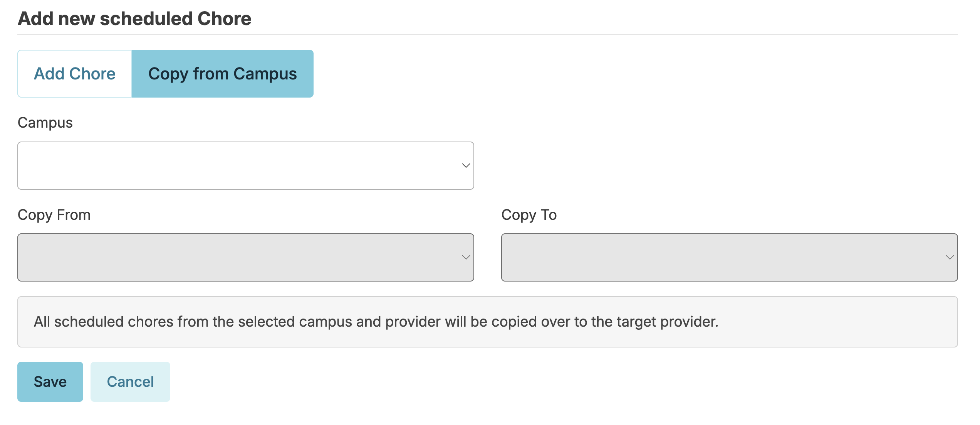Click the Add new scheduled Chore heading
This screenshot has width=980, height=425.
pyautogui.click(x=134, y=19)
